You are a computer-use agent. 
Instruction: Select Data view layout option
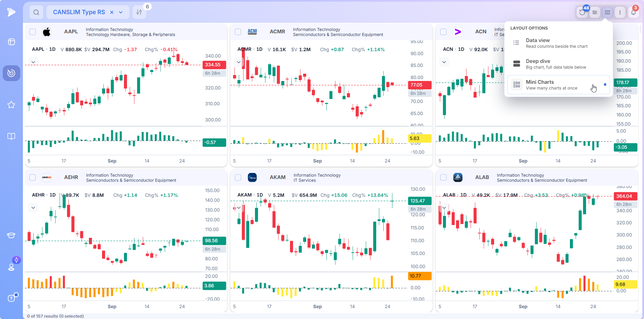(x=558, y=43)
